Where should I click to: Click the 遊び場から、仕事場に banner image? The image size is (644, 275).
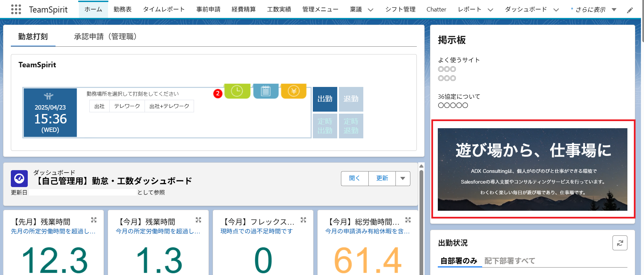tap(532, 169)
